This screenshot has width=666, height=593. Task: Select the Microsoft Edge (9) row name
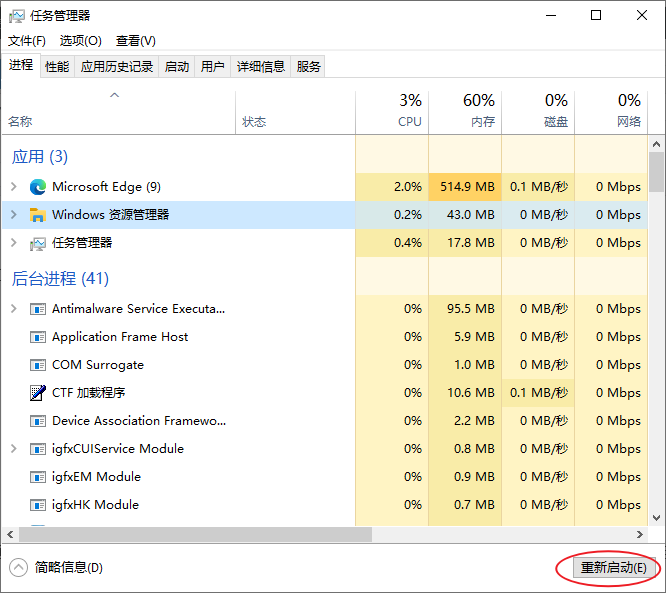[x=106, y=187]
